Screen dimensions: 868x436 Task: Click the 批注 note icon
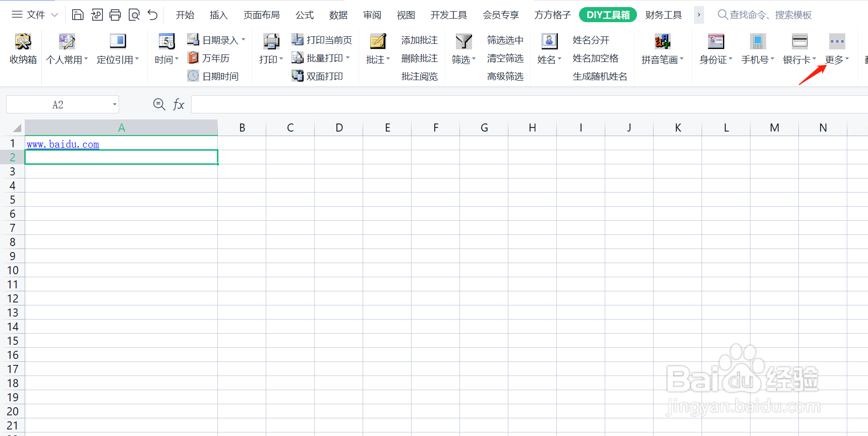(378, 41)
